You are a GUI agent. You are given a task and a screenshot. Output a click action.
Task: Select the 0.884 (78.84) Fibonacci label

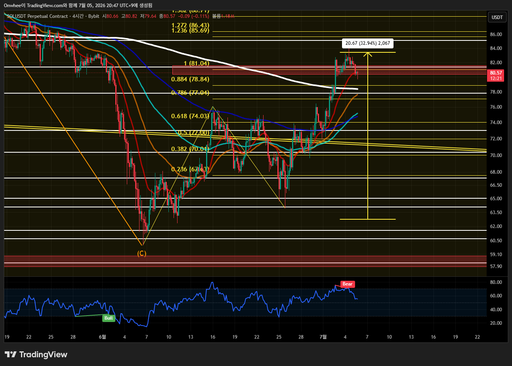pos(190,79)
